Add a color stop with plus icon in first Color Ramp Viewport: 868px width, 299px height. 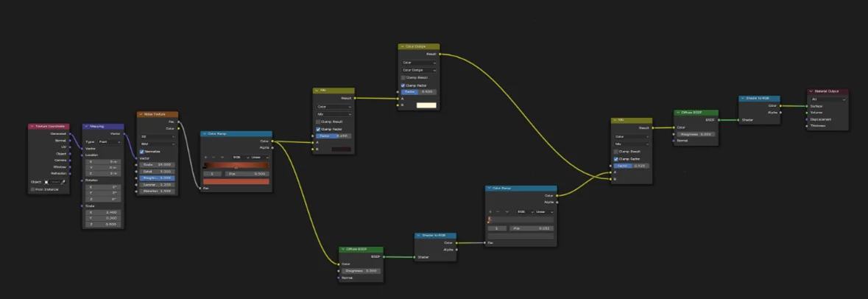[205, 157]
